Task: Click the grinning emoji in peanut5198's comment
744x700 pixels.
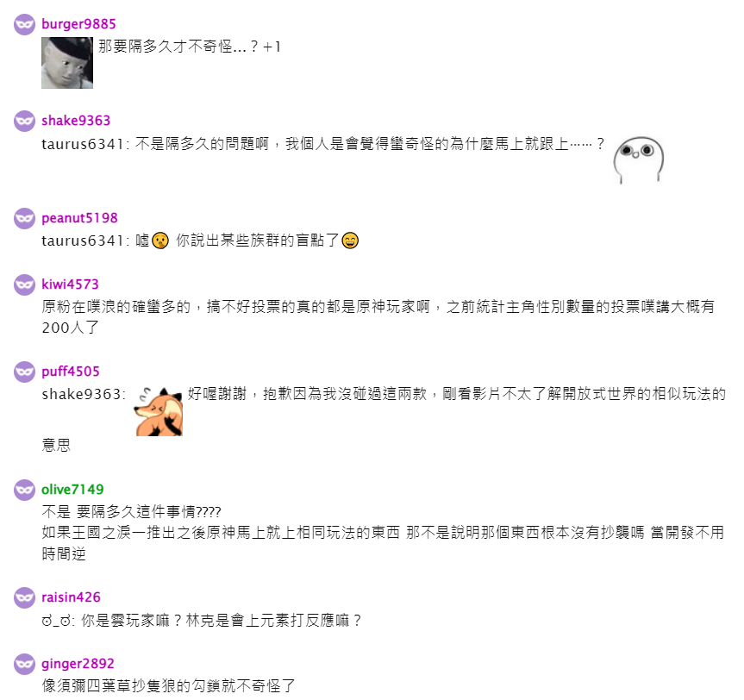Action: 350,241
